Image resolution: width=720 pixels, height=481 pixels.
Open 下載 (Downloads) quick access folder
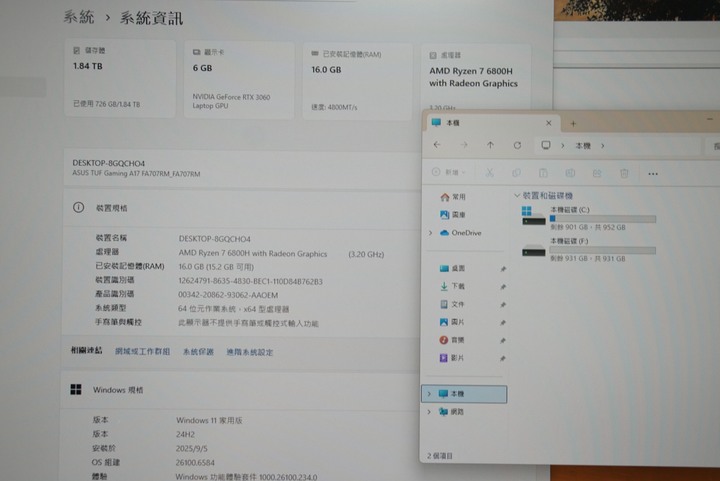(x=452, y=286)
